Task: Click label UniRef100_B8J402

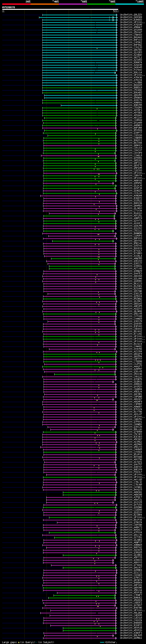Action: click(131, 331)
